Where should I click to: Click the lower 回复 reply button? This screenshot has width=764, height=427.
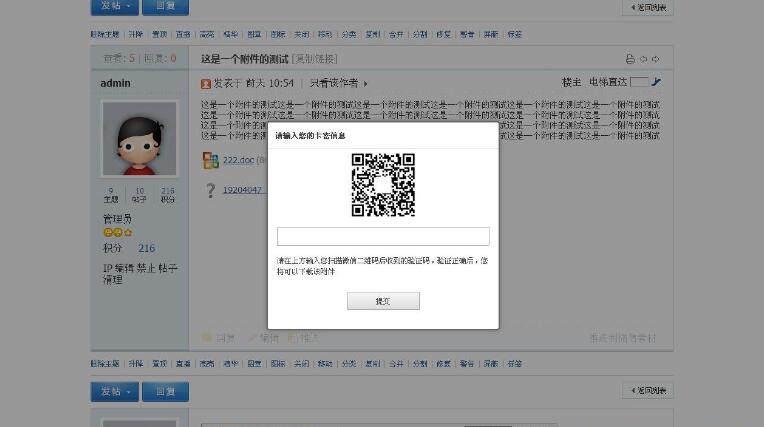click(165, 392)
